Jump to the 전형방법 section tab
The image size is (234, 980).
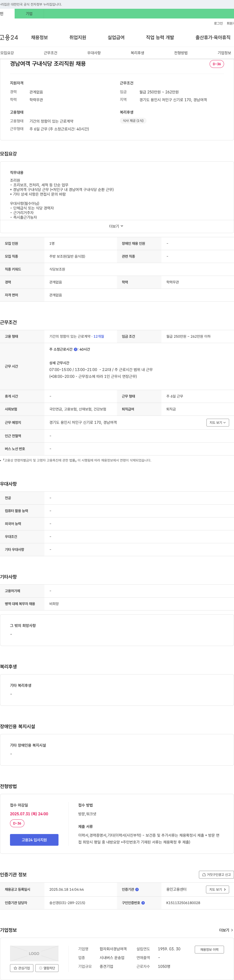click(x=181, y=53)
